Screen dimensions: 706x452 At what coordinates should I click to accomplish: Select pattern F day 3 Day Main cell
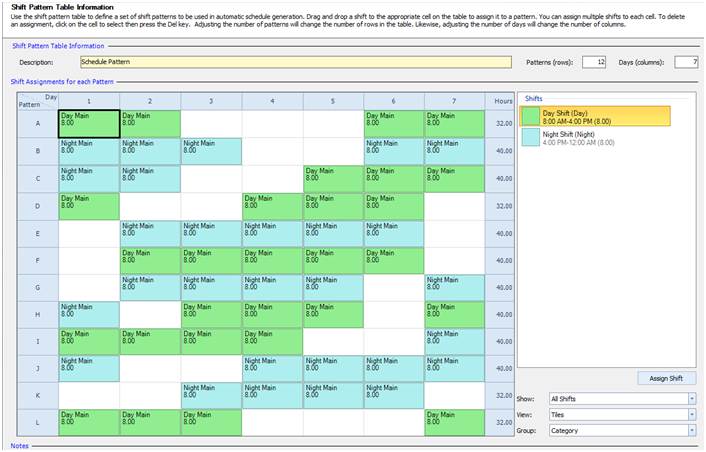tap(211, 261)
